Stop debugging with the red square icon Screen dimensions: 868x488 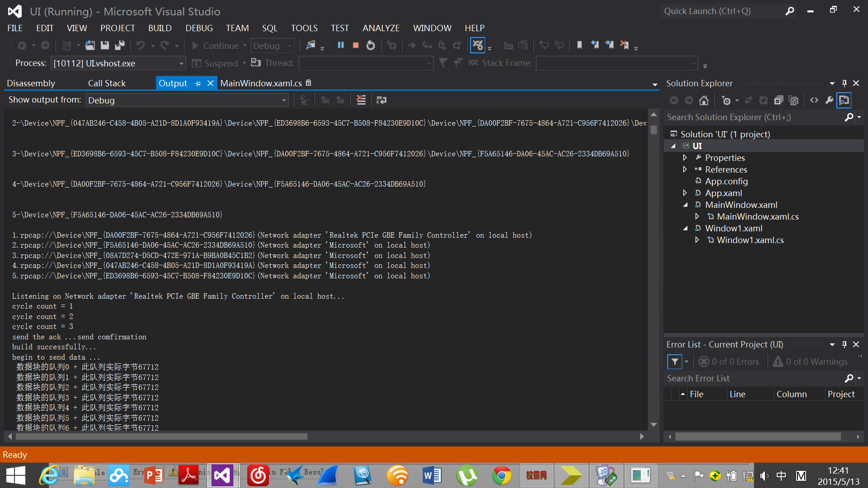(355, 45)
